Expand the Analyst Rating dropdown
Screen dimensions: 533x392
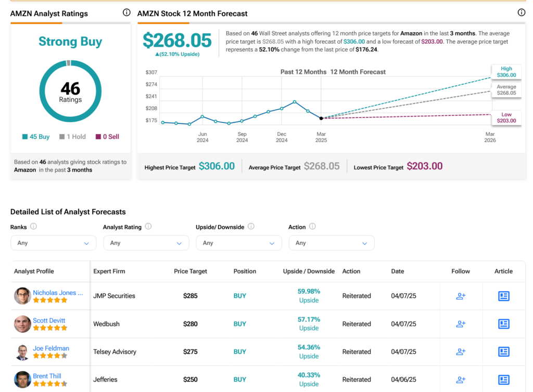(x=146, y=243)
